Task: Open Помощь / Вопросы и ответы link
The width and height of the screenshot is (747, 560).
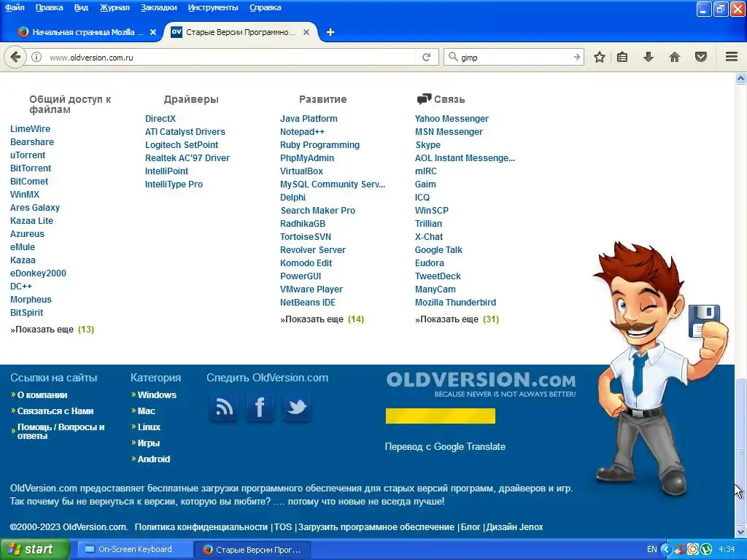Action: tap(61, 432)
